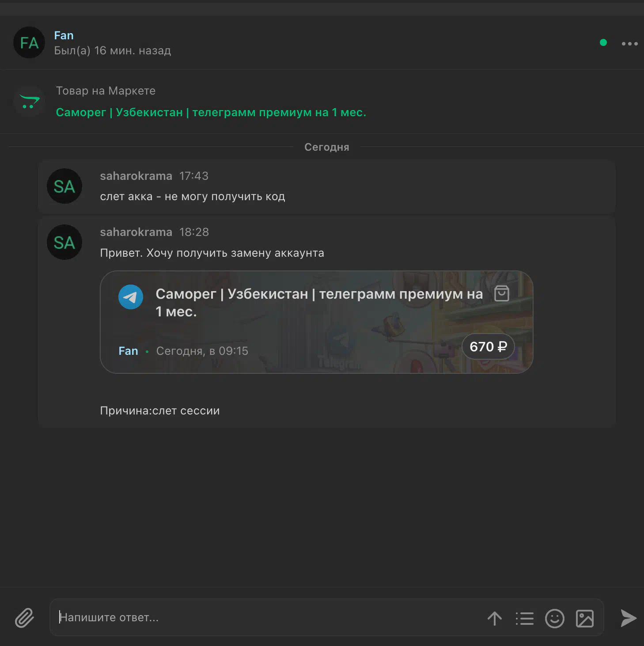
Task: Click the green online status dot
Action: click(603, 42)
